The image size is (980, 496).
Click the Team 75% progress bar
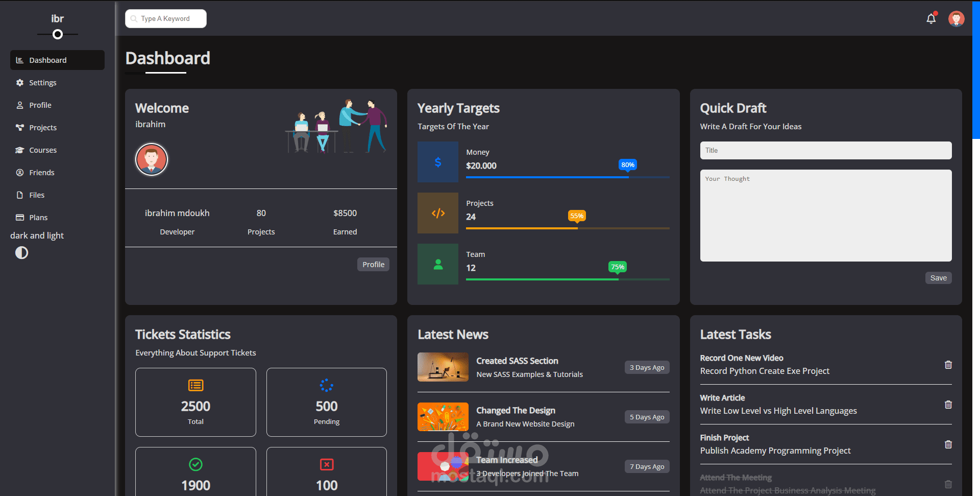568,279
